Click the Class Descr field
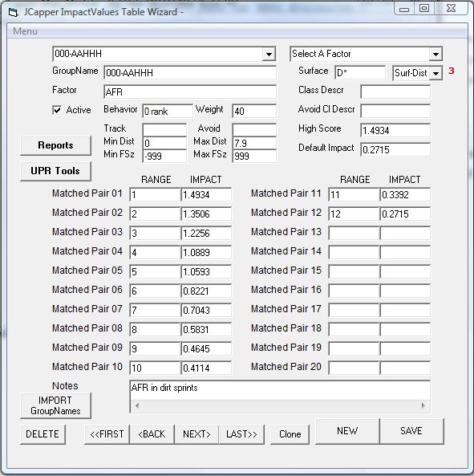Screen dimensions: 474x476 [x=395, y=92]
